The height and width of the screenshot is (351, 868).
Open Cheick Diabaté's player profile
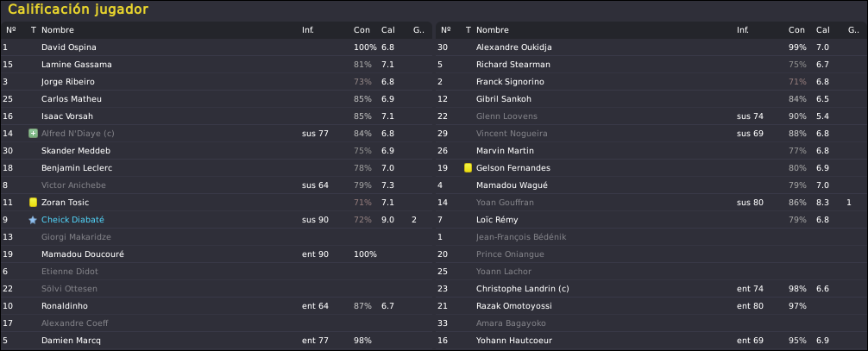tap(72, 220)
